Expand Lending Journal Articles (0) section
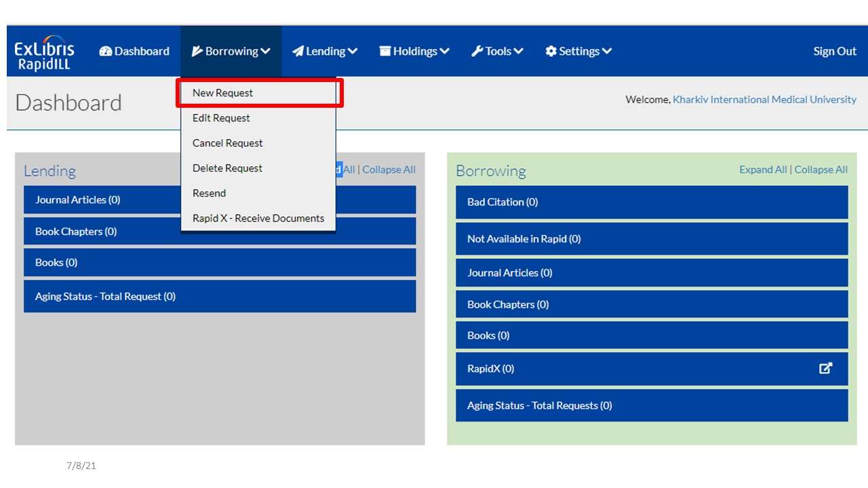Image resolution: width=868 pixels, height=488 pixels. point(220,200)
